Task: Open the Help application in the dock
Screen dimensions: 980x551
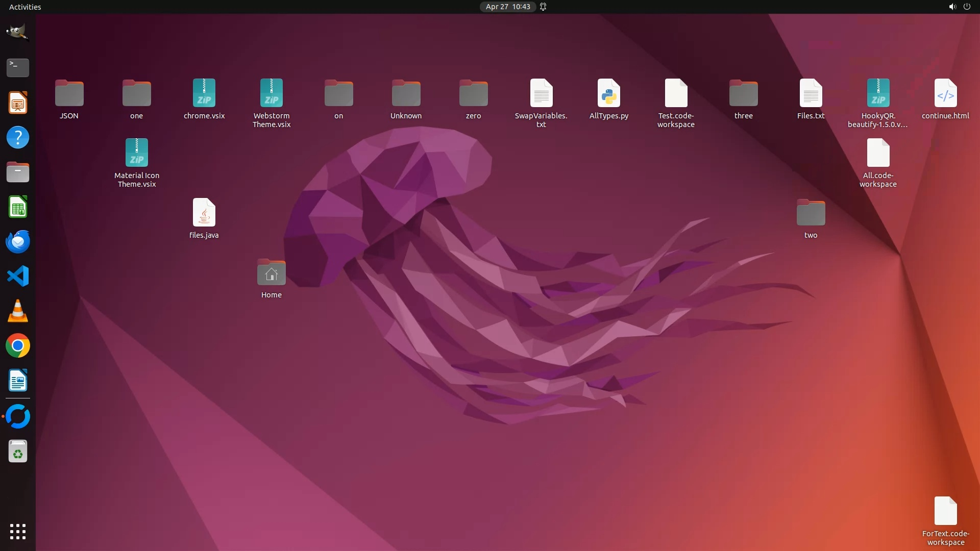Action: 18,137
